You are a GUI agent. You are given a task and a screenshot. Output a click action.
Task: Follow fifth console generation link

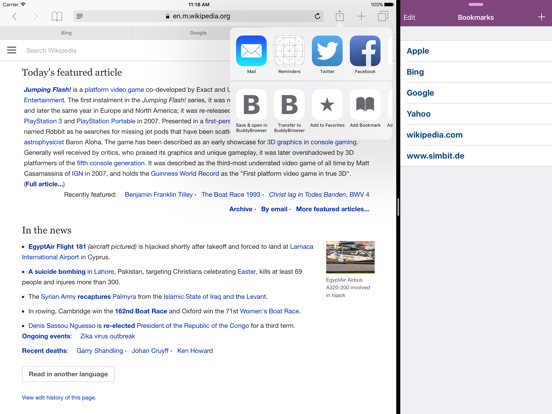pyautogui.click(x=111, y=163)
